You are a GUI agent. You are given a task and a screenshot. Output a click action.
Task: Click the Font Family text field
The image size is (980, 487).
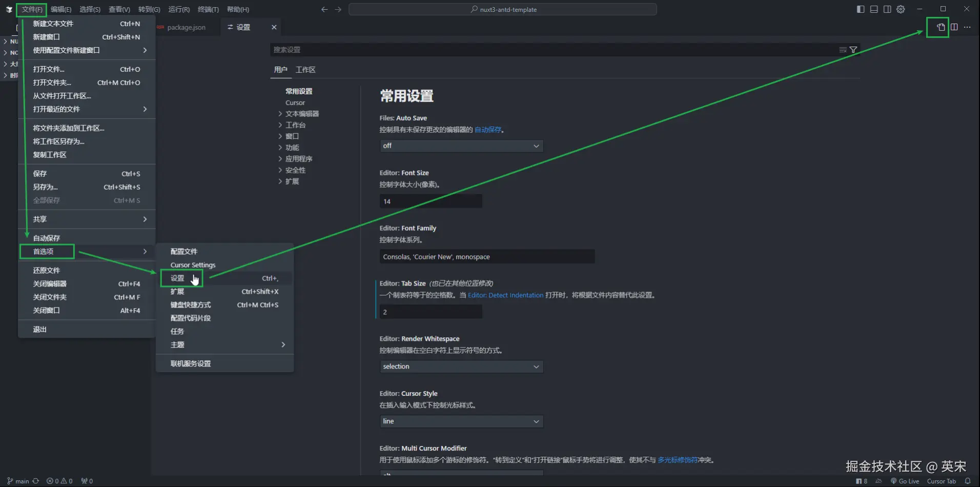pyautogui.click(x=487, y=257)
